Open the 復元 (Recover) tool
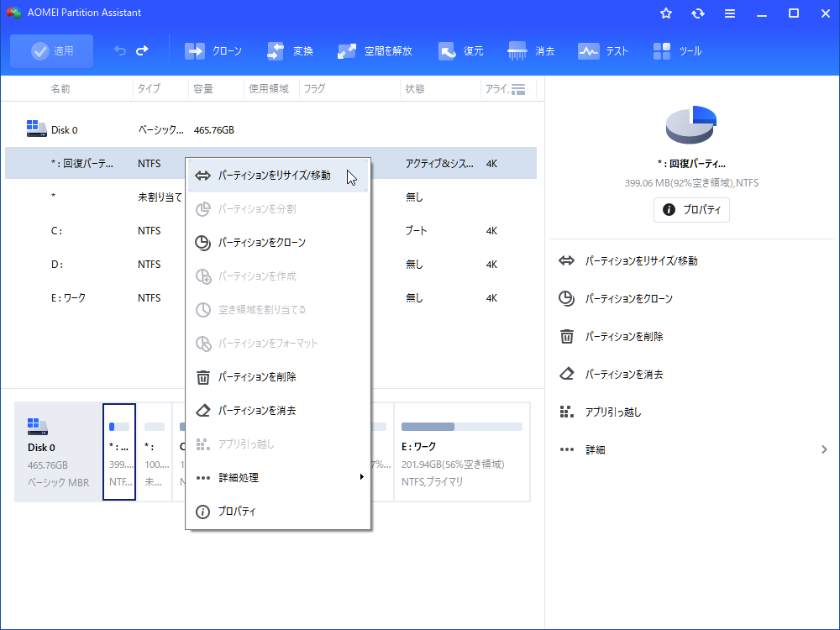The height and width of the screenshot is (630, 840). [x=460, y=51]
